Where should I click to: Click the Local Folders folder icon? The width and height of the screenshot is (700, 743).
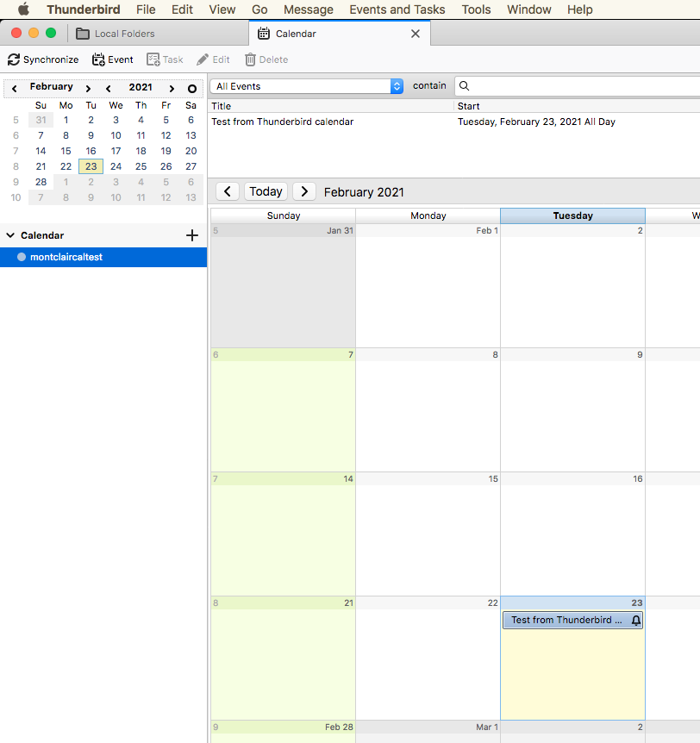83,34
